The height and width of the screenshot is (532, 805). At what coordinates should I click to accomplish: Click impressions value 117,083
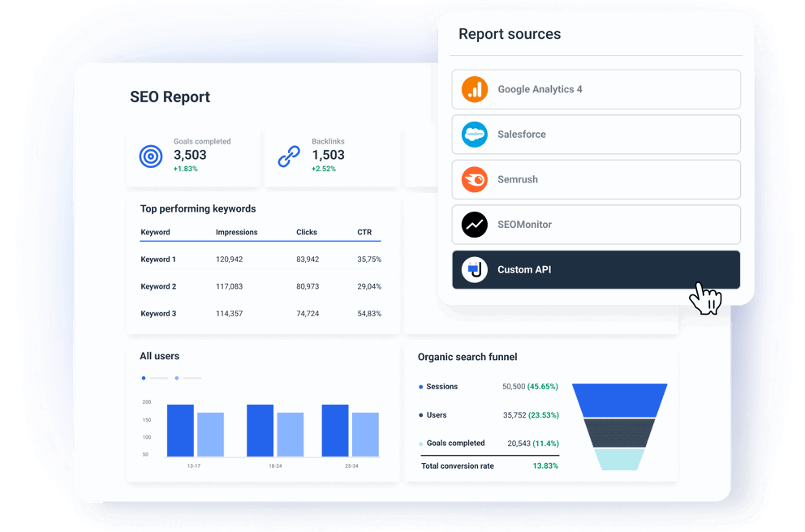point(229,287)
